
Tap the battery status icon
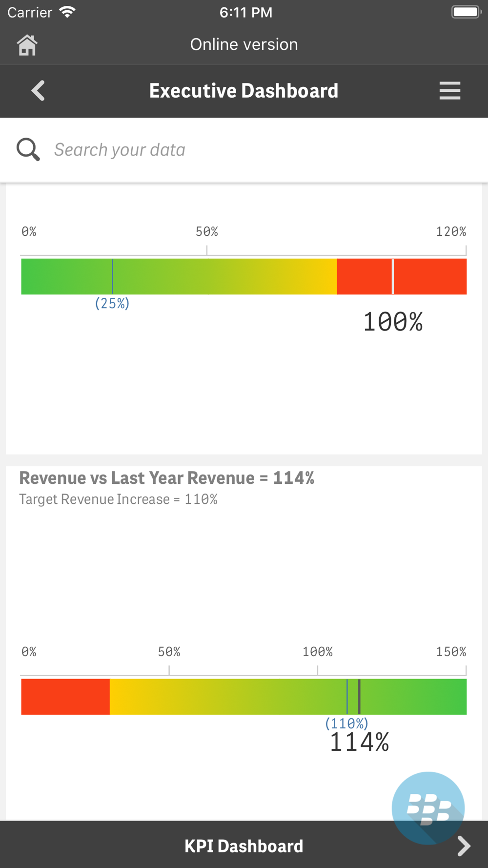click(466, 12)
